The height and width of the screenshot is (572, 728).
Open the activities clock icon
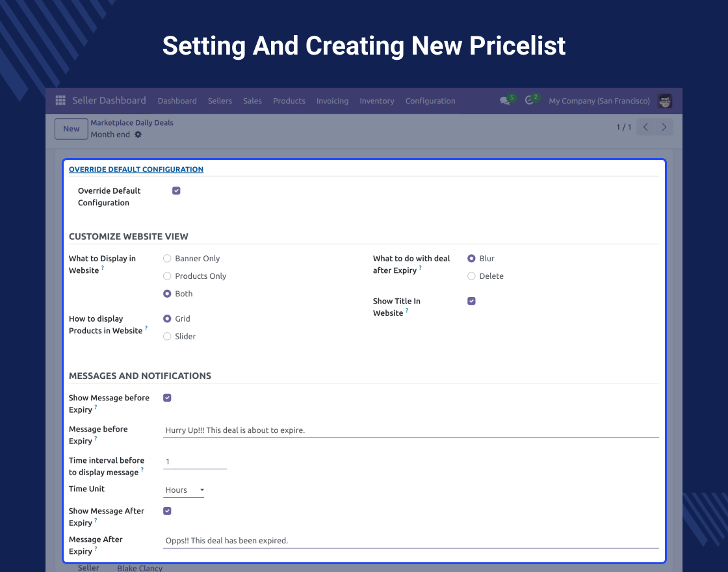pyautogui.click(x=529, y=100)
